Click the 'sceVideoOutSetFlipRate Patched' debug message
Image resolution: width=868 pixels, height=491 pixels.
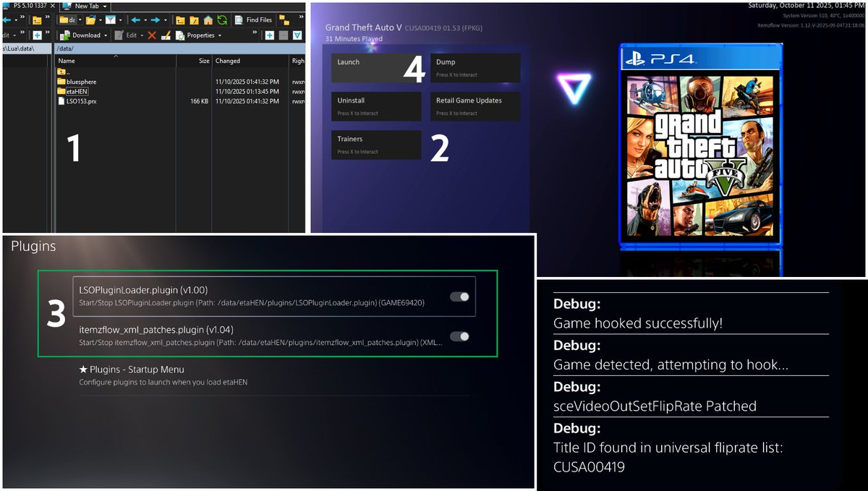(x=655, y=406)
